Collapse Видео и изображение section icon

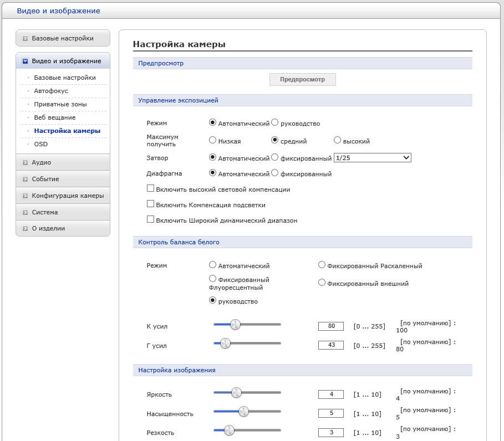(x=25, y=61)
